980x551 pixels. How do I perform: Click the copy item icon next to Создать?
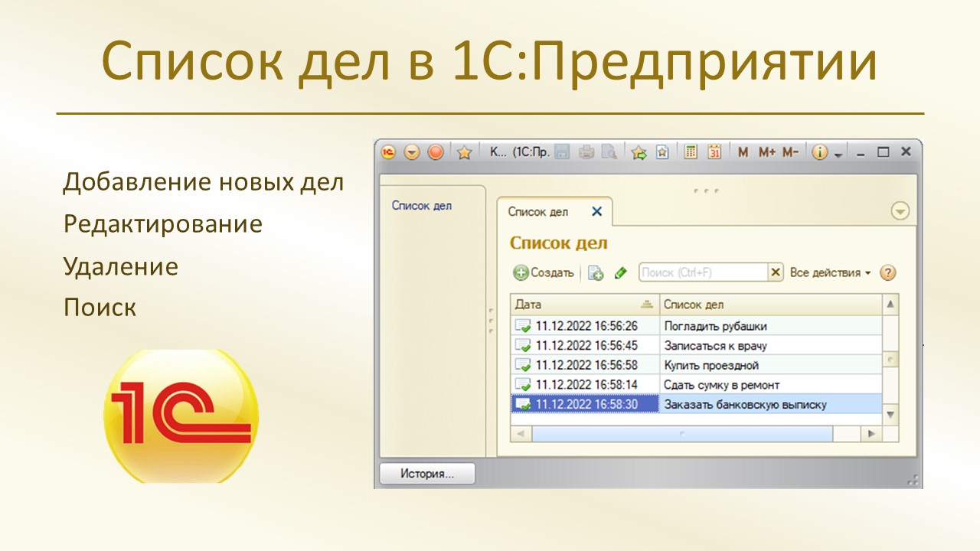click(x=596, y=272)
